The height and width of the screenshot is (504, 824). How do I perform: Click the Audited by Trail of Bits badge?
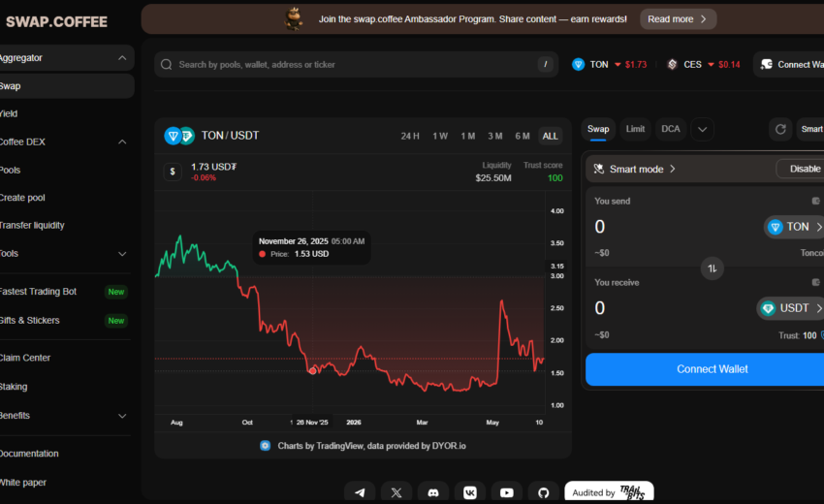pos(609,492)
